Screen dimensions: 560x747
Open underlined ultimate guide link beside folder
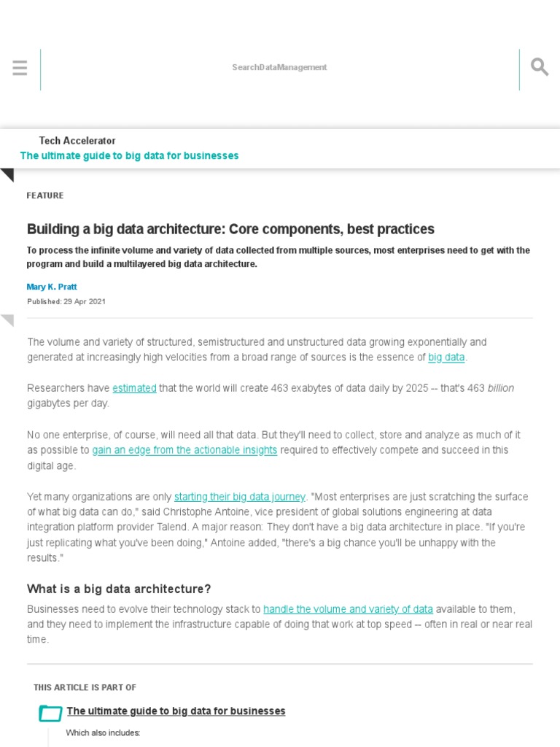coord(176,711)
